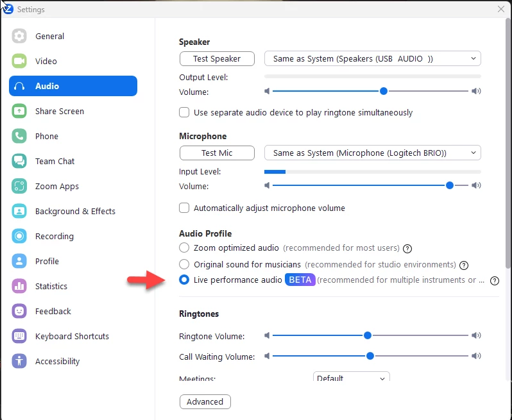Click speaker volume loud speaker icon
Image resolution: width=512 pixels, height=420 pixels.
pos(476,91)
